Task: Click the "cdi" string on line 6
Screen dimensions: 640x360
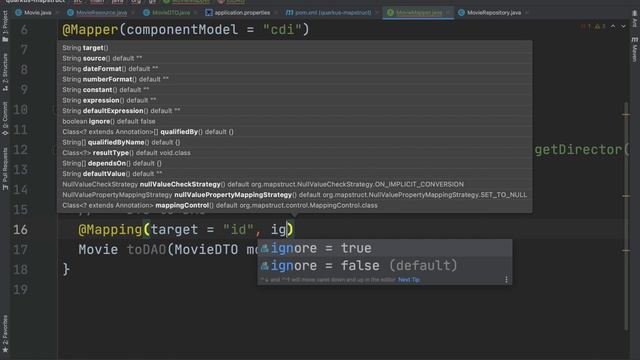Action: coord(282,30)
